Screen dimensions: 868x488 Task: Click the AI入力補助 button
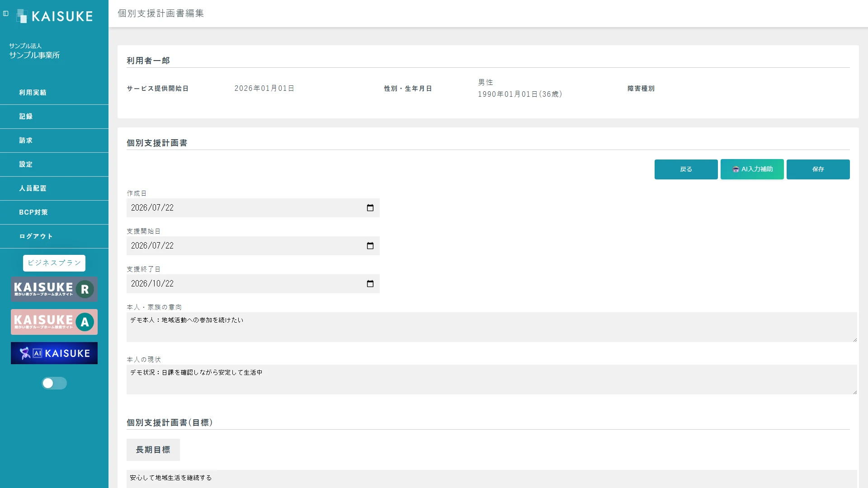point(752,169)
